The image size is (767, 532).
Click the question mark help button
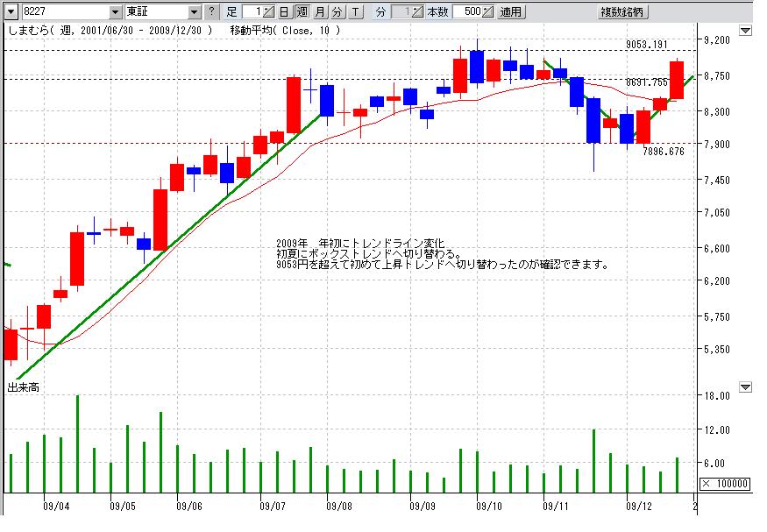click(x=211, y=11)
